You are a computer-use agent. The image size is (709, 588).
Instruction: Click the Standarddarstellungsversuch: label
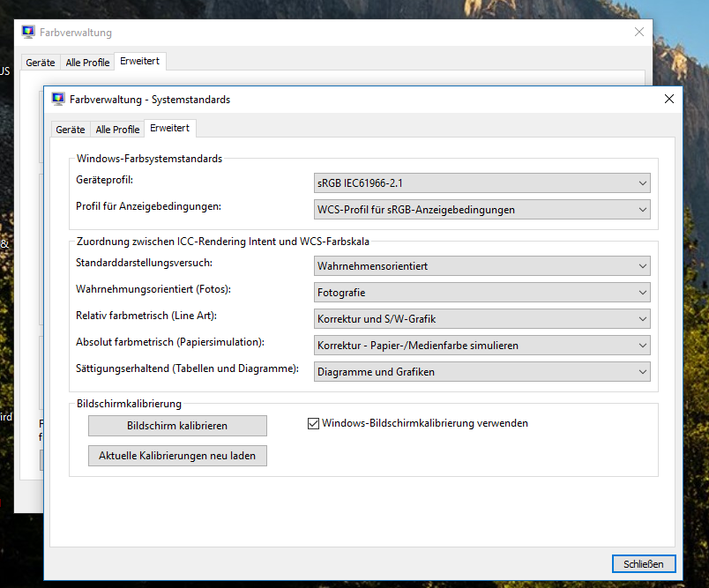(145, 263)
